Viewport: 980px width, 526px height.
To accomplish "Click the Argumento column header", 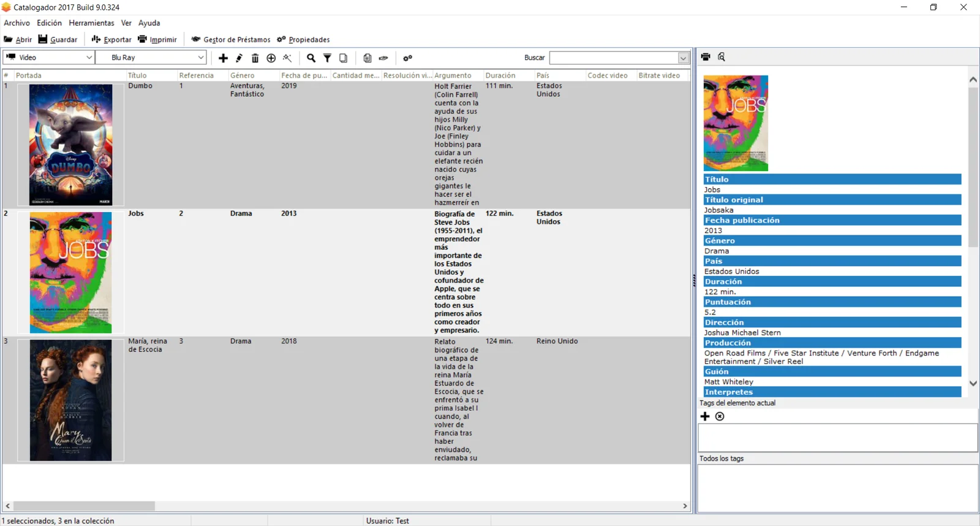I will tap(458, 75).
